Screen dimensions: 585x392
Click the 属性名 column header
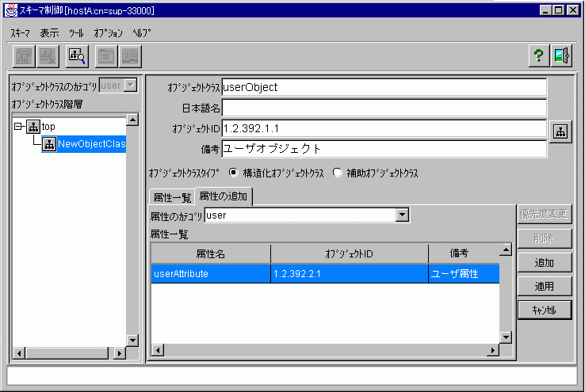211,253
